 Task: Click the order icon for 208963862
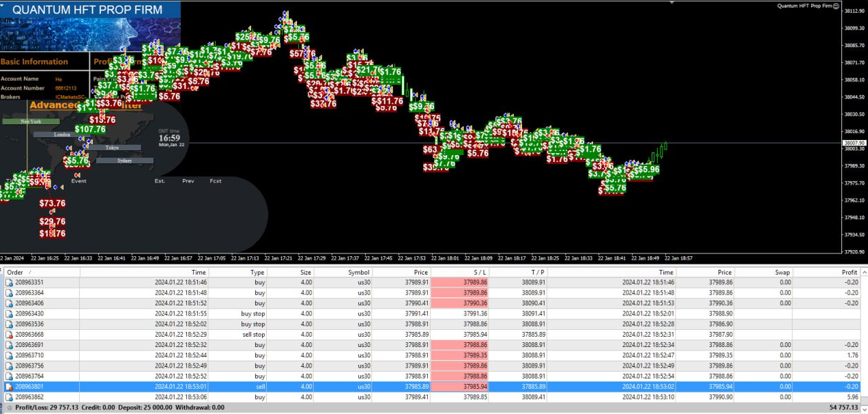pyautogui.click(x=9, y=397)
